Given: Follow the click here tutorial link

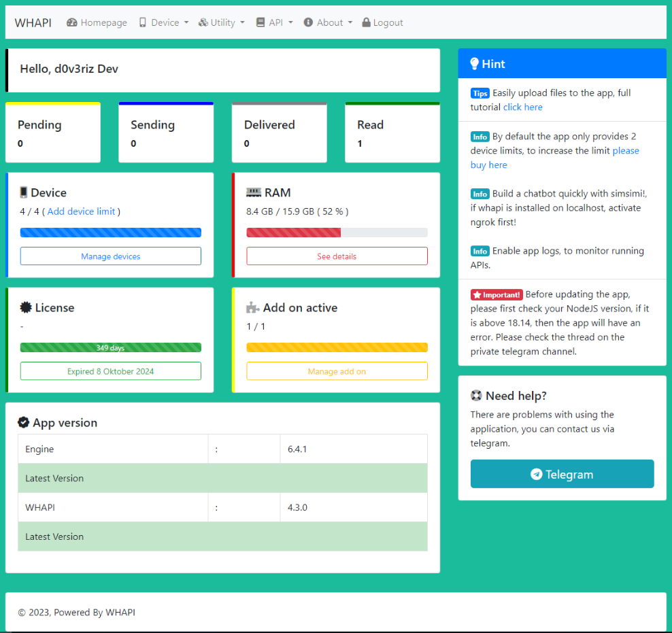Looking at the screenshot, I should coord(522,107).
